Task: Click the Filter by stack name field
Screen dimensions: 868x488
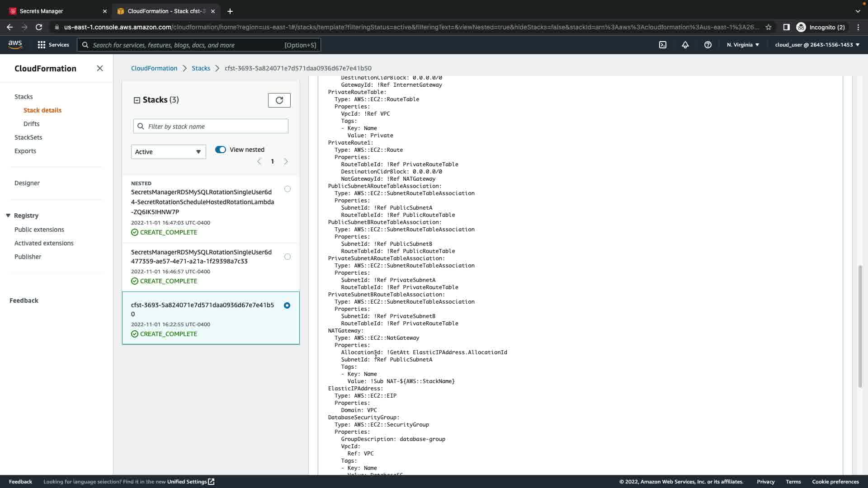Action: [x=211, y=127]
